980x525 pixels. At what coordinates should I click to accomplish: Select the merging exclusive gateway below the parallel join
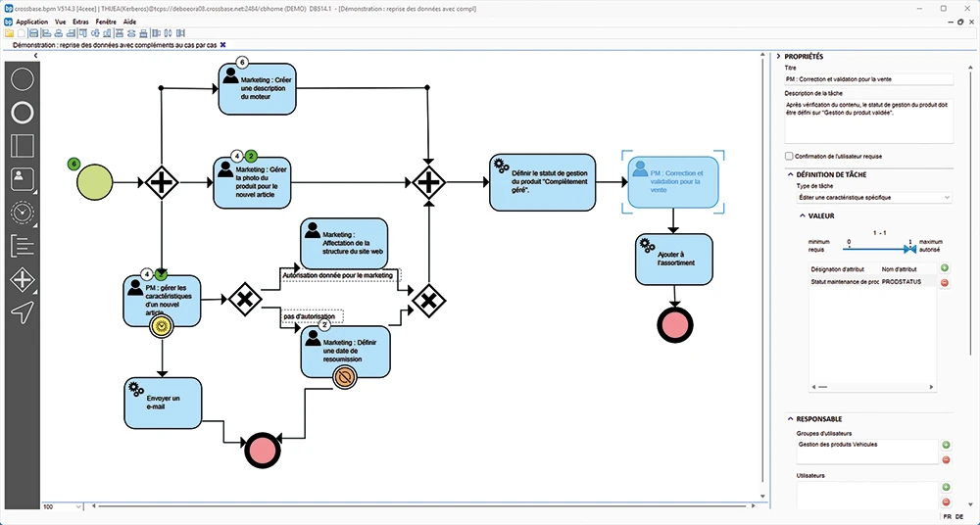(x=429, y=302)
